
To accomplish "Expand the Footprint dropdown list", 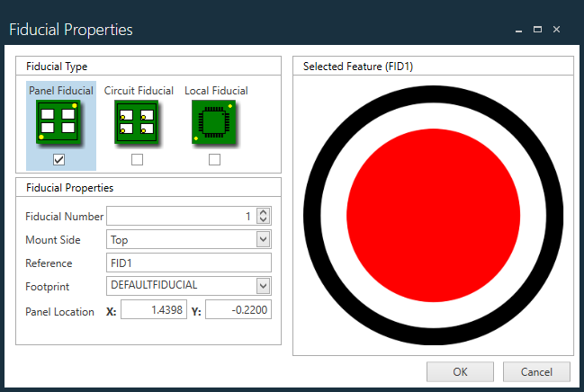I will pyautogui.click(x=263, y=286).
